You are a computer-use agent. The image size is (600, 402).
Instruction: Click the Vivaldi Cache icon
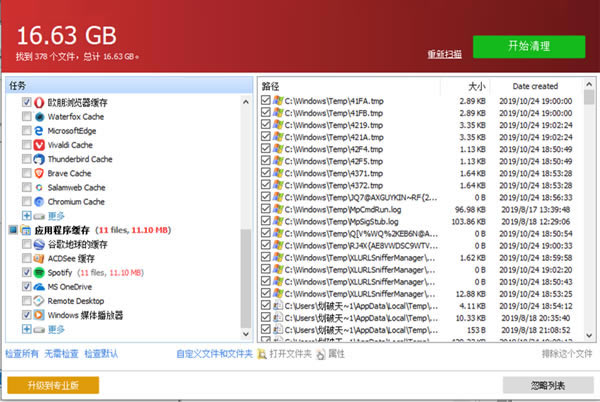coord(39,145)
